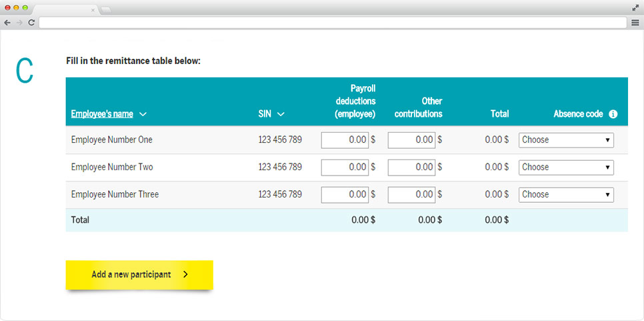Reload the page with refresh icon
This screenshot has width=644, height=321.
[x=31, y=23]
